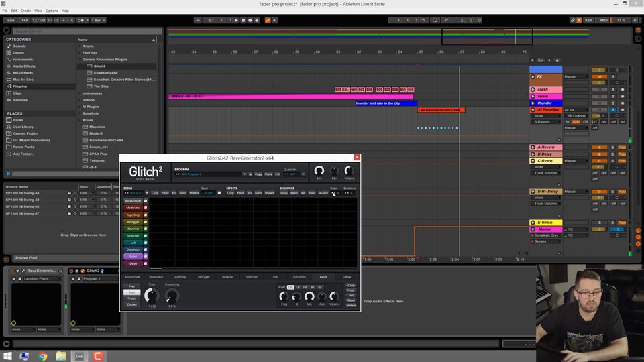Expand the Izotope plugin folder

point(79,100)
